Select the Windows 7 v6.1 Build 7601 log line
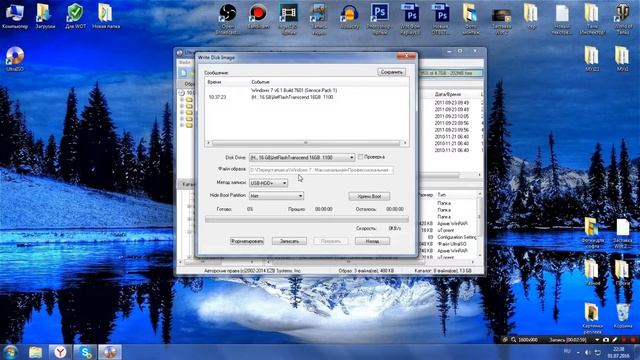 tap(294, 90)
